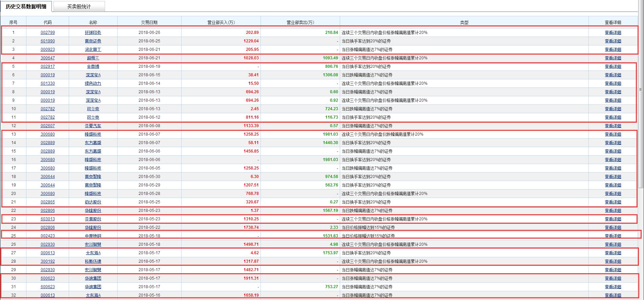Image resolution: width=644 pixels, height=300 pixels.
Task: Open stock code 603013 link
Action: [x=47, y=219]
